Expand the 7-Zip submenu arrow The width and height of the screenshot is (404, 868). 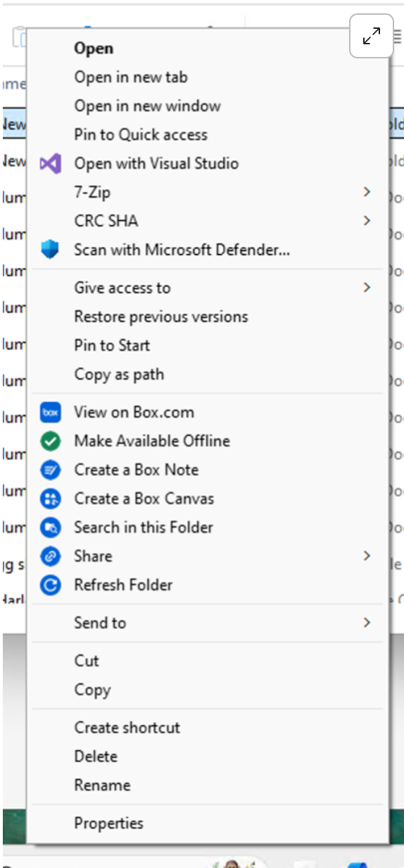pyautogui.click(x=367, y=192)
